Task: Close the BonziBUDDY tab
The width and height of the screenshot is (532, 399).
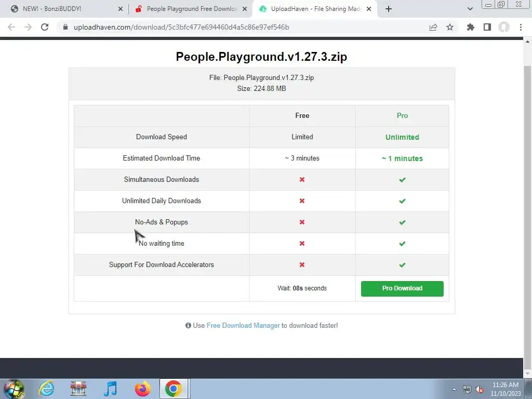Action: [121, 9]
